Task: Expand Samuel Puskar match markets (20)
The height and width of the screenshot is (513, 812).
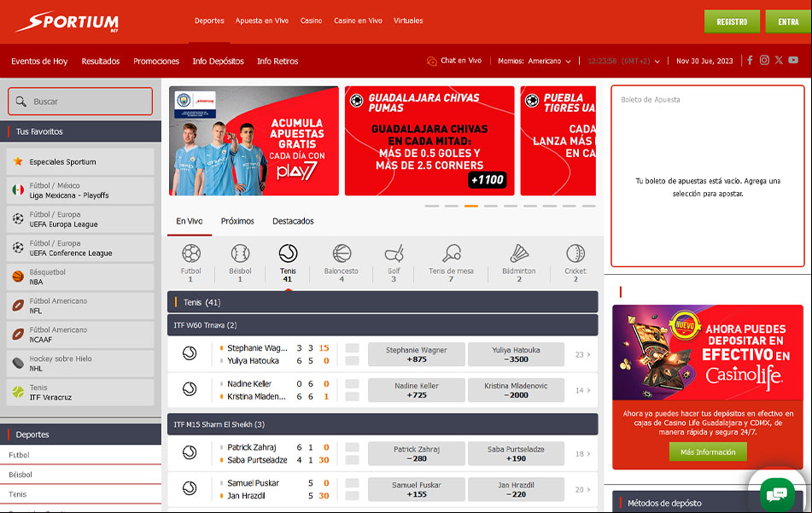Action: (582, 490)
